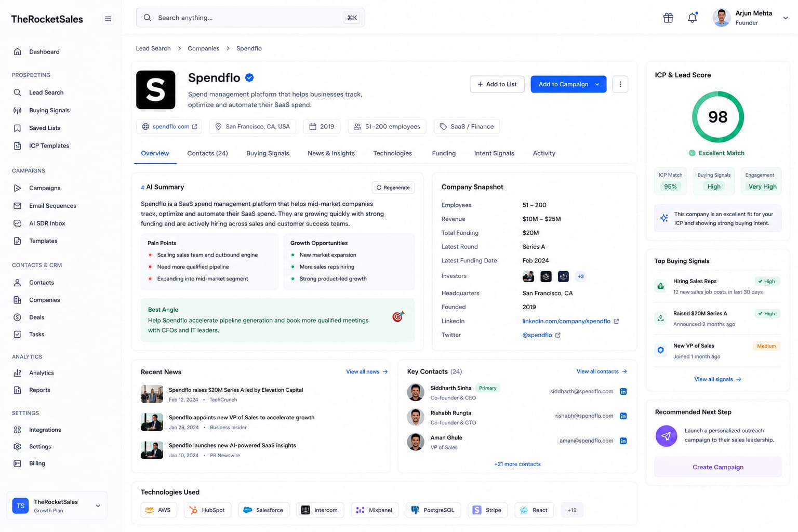Click the Analytics chart icon
Viewport: 798px width, 532px height.
point(17,373)
